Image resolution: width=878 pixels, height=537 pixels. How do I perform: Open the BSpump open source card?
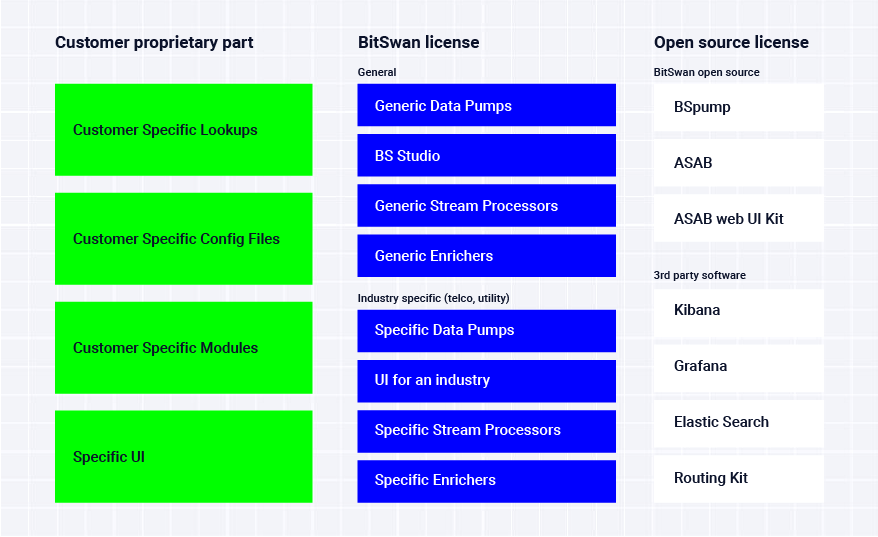tap(739, 108)
